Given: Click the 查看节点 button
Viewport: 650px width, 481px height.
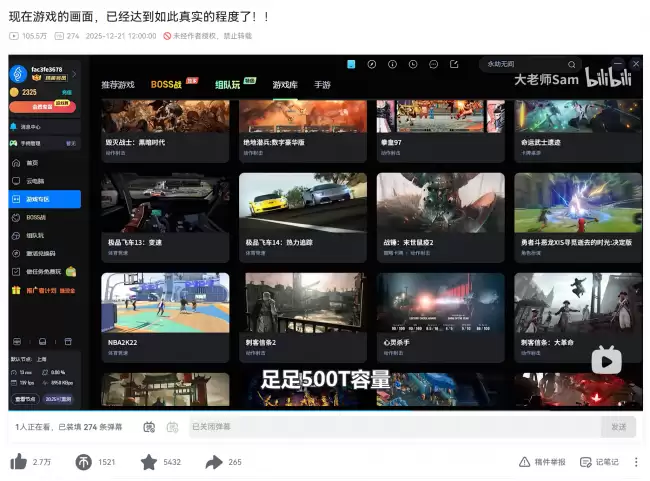Looking at the screenshot, I should (x=25, y=399).
